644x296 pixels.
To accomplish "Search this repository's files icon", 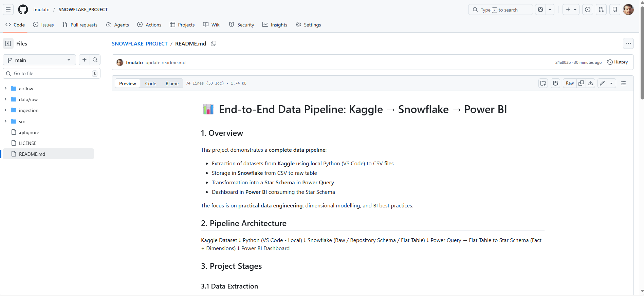I will [x=95, y=60].
